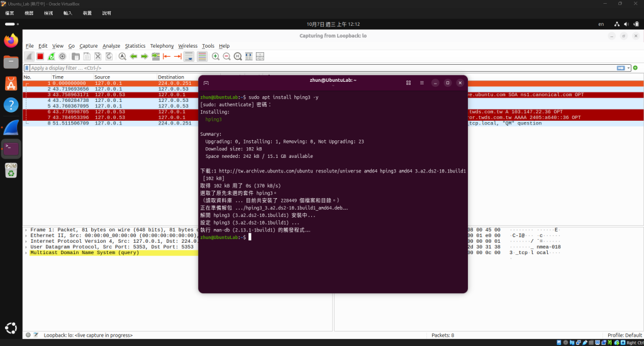Open en keyboard language indicator

point(601,25)
